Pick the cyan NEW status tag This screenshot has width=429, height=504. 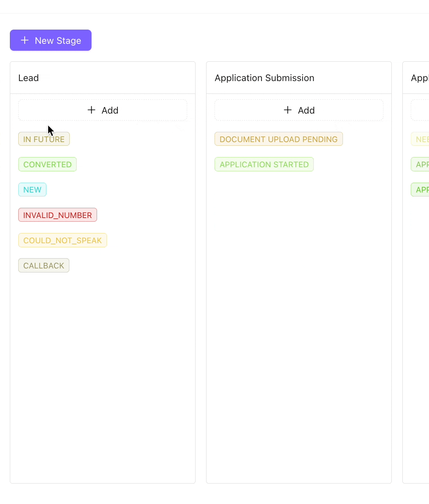[32, 190]
